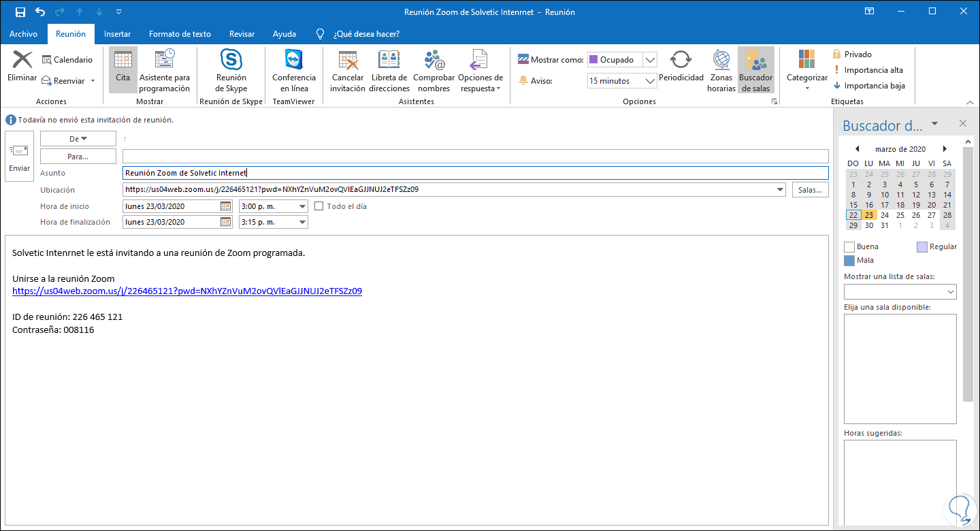Open the end time 3:15 p. m. dropdown
The image size is (980, 531).
[x=302, y=222]
